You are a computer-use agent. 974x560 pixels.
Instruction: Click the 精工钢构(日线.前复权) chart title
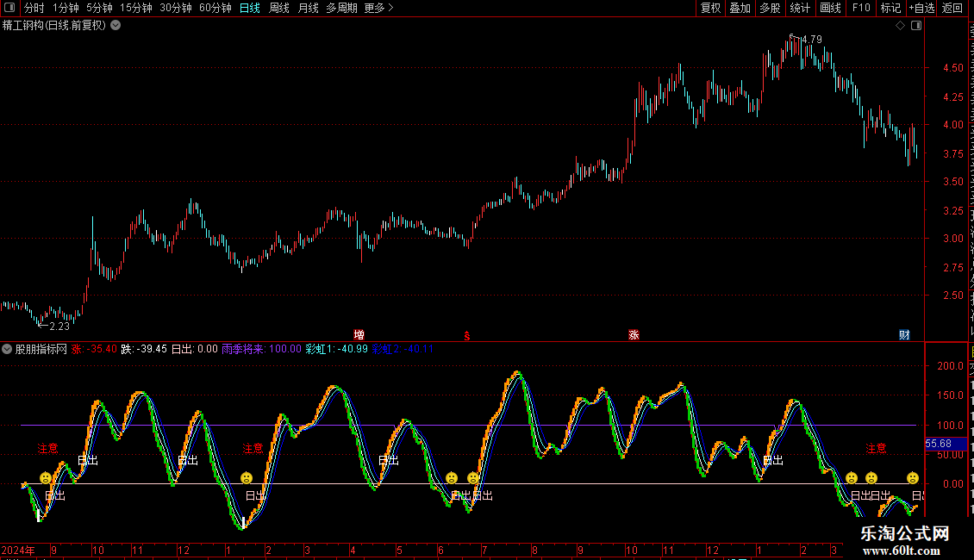tap(54, 26)
